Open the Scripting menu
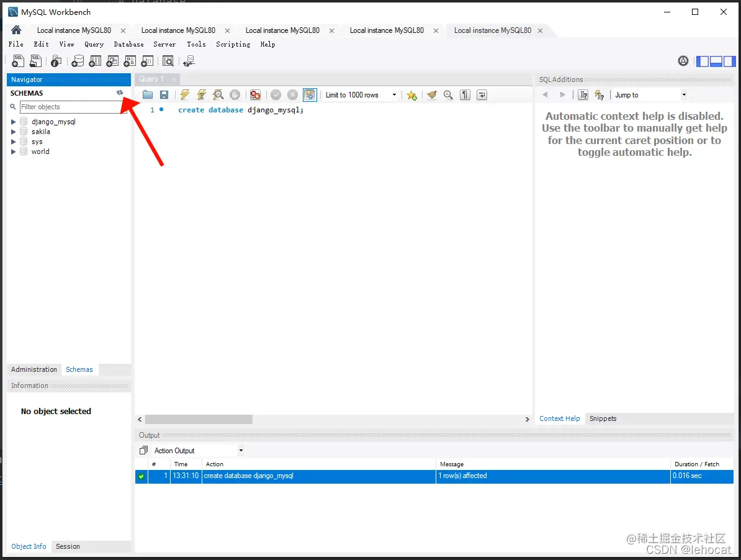741x560 pixels. coord(233,45)
